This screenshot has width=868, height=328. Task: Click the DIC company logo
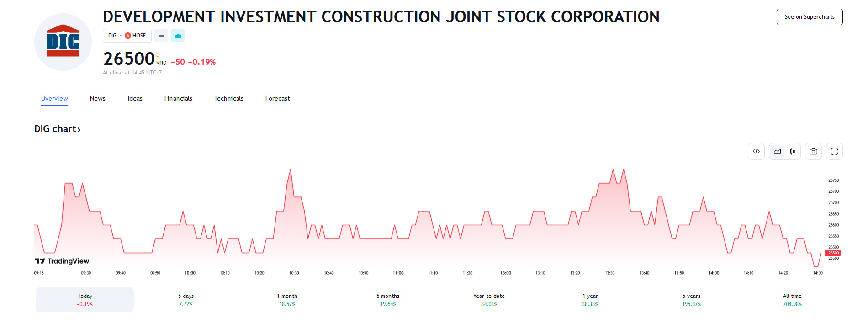(63, 42)
